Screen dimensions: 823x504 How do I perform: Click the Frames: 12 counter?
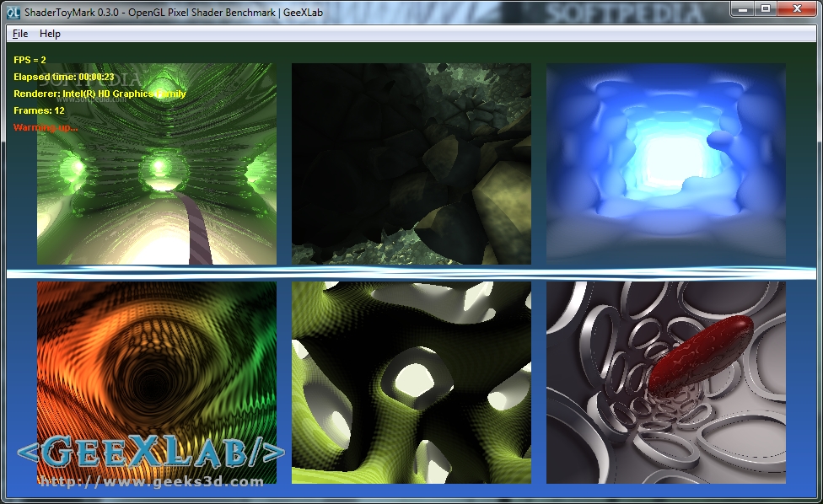[x=39, y=110]
